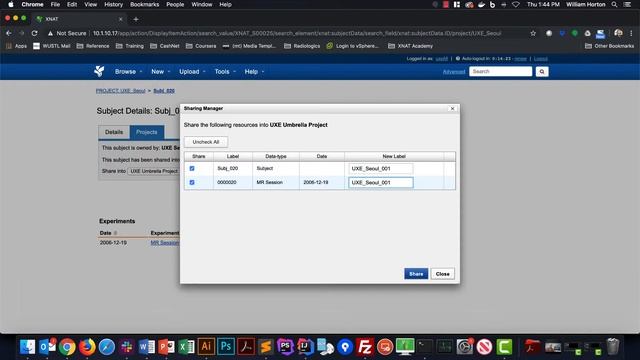Edit the New Label field for Subject row
The width and height of the screenshot is (640, 360).
coord(380,169)
